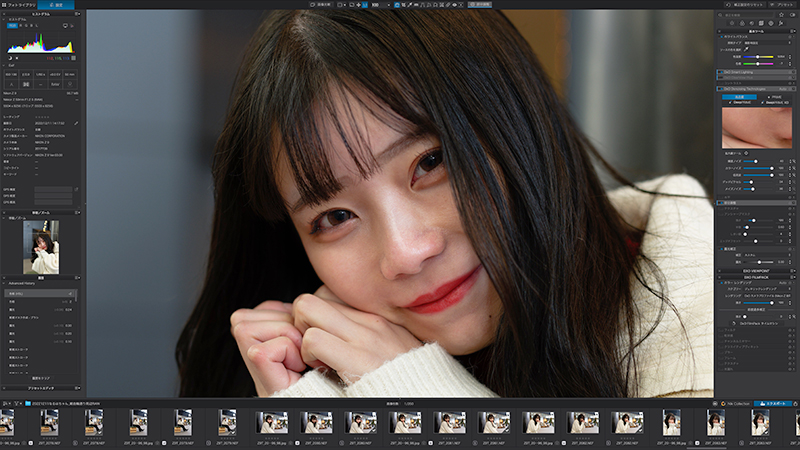Click the monitor icon above the histogram

pos(65,26)
